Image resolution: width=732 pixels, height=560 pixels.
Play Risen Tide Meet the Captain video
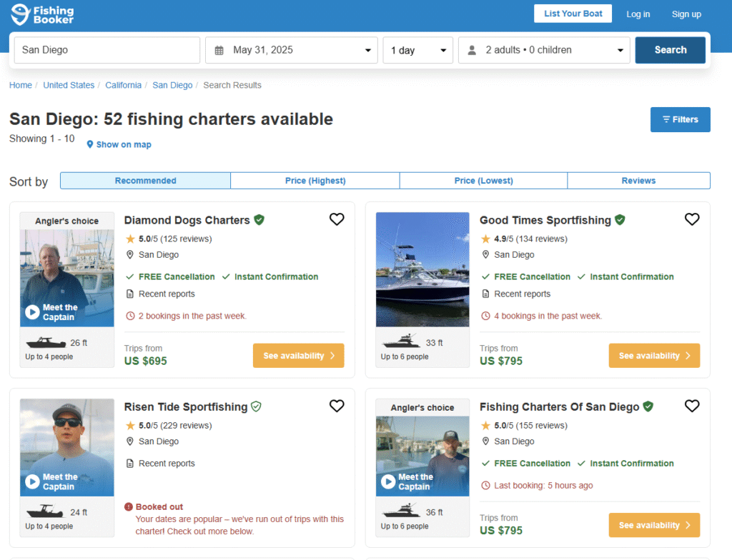[32, 481]
